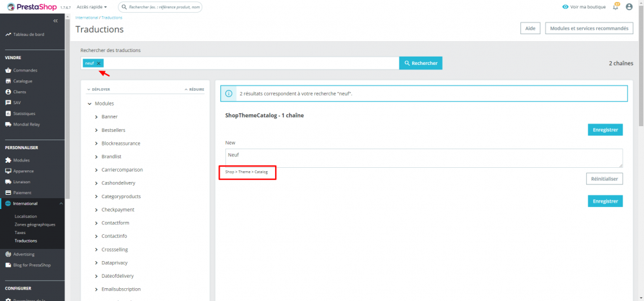Collapse the Modules tree node

[x=90, y=104]
